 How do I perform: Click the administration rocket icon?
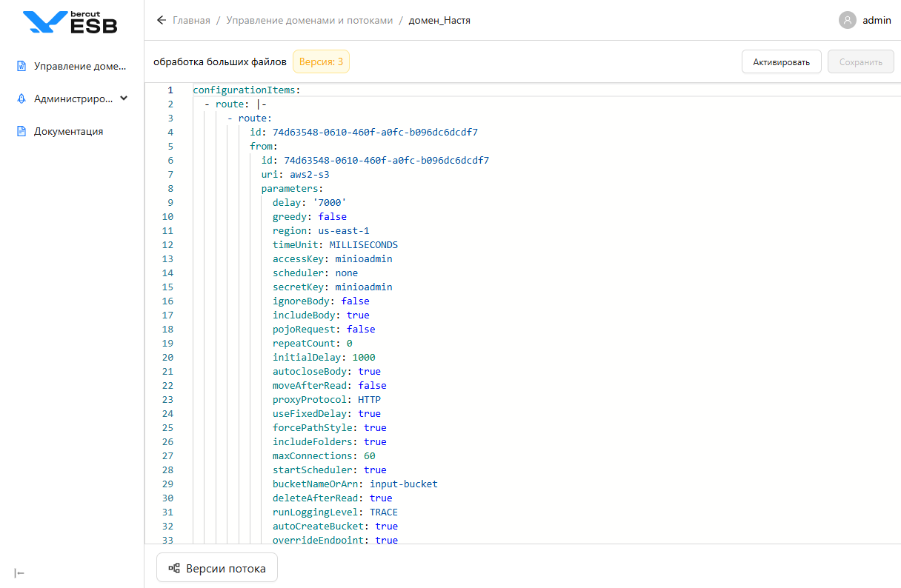pos(21,98)
